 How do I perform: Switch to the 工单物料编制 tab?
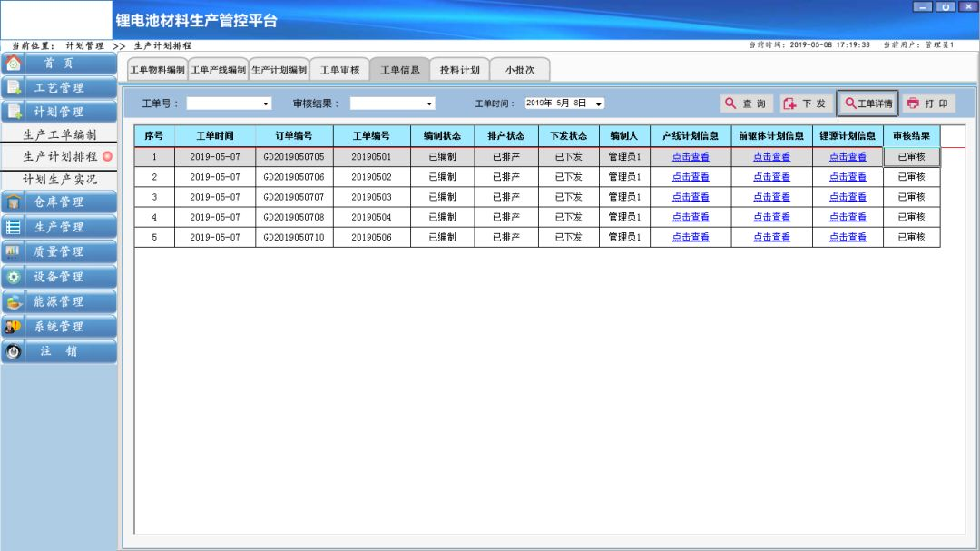click(157, 70)
